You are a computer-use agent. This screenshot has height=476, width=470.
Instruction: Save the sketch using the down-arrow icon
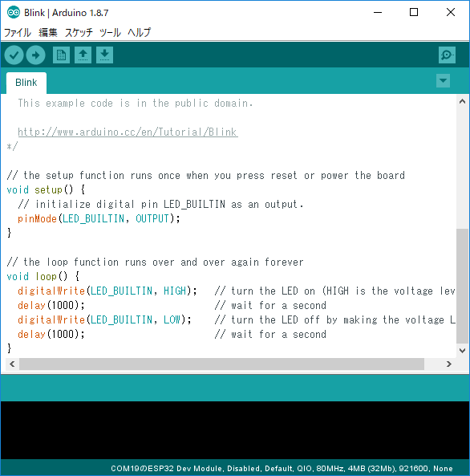[105, 55]
